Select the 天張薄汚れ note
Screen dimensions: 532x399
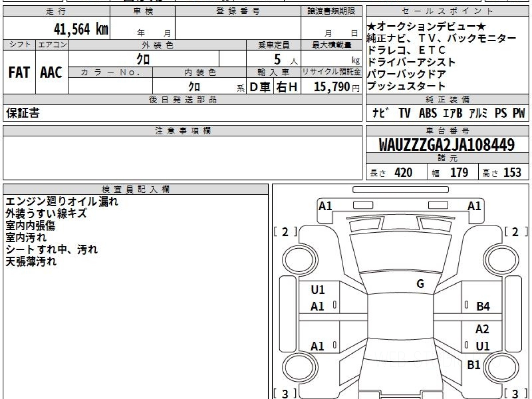[x=31, y=262]
